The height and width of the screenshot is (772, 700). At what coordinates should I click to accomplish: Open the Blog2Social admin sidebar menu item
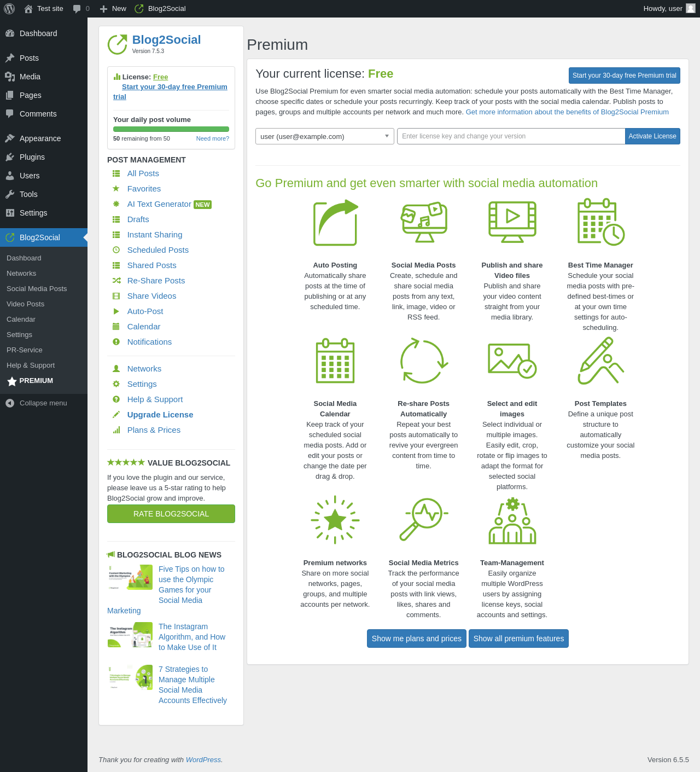[44, 237]
